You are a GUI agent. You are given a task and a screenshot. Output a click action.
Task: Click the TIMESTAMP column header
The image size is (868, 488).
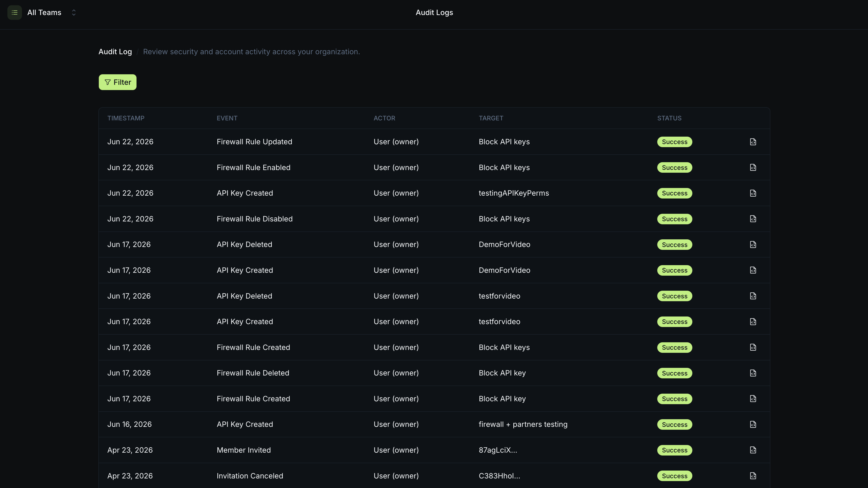pos(126,118)
